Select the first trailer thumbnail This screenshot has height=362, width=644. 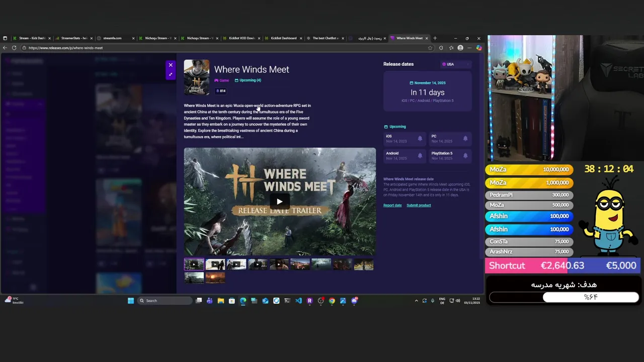[194, 264]
